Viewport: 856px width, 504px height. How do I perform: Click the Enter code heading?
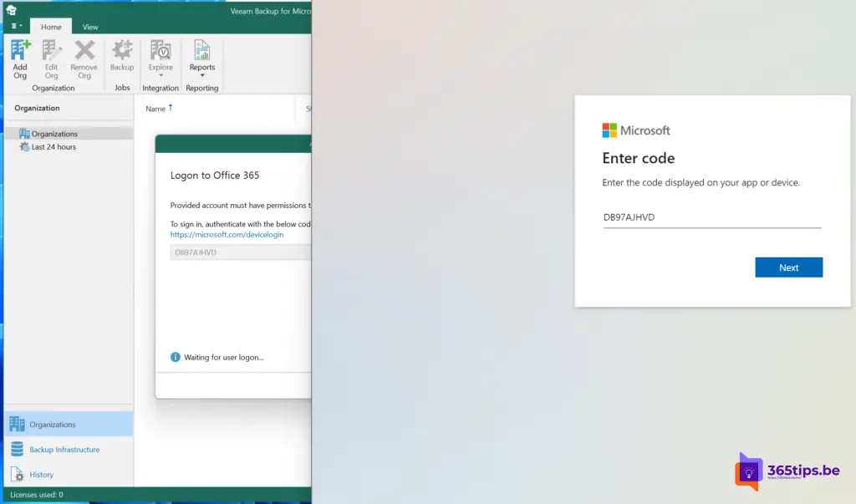pyautogui.click(x=638, y=158)
